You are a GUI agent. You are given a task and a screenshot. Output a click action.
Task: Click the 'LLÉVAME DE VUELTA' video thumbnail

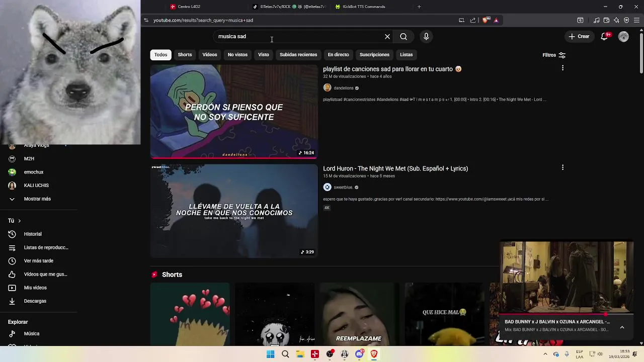[x=234, y=211]
